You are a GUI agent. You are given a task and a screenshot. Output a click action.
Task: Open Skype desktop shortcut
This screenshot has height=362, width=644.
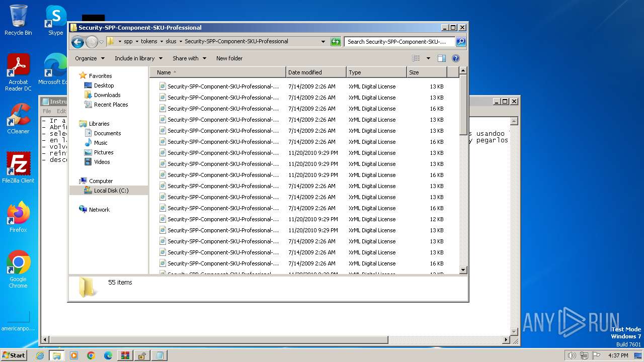click(56, 21)
